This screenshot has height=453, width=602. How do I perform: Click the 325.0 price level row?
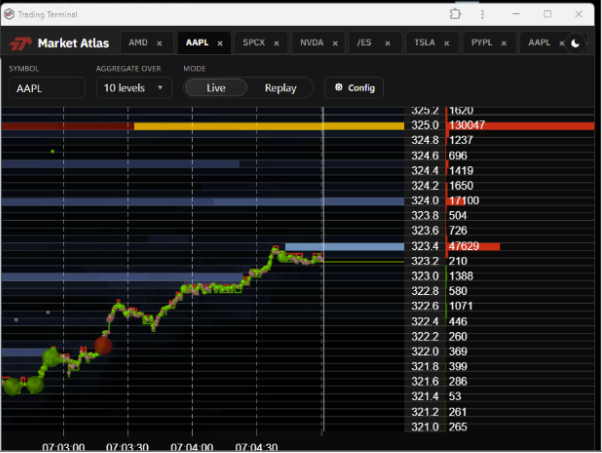tap(425, 126)
